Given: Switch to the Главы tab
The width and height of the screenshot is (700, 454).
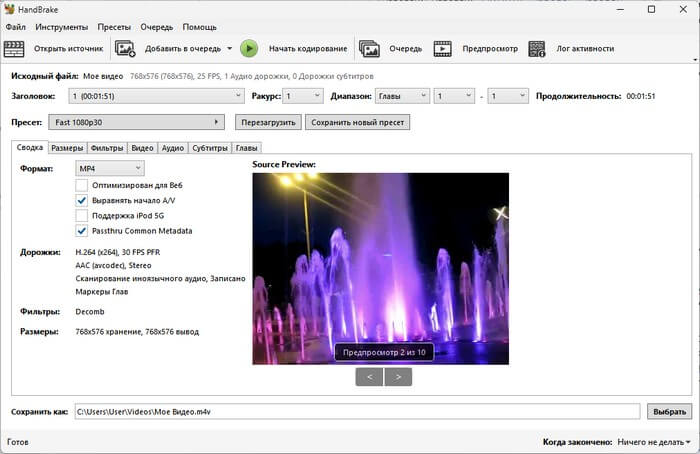Looking at the screenshot, I should [246, 148].
